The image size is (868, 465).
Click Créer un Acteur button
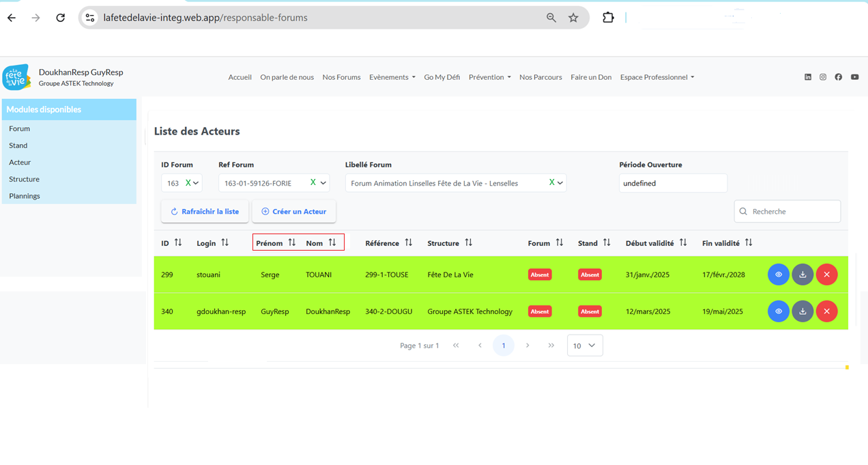(x=293, y=212)
